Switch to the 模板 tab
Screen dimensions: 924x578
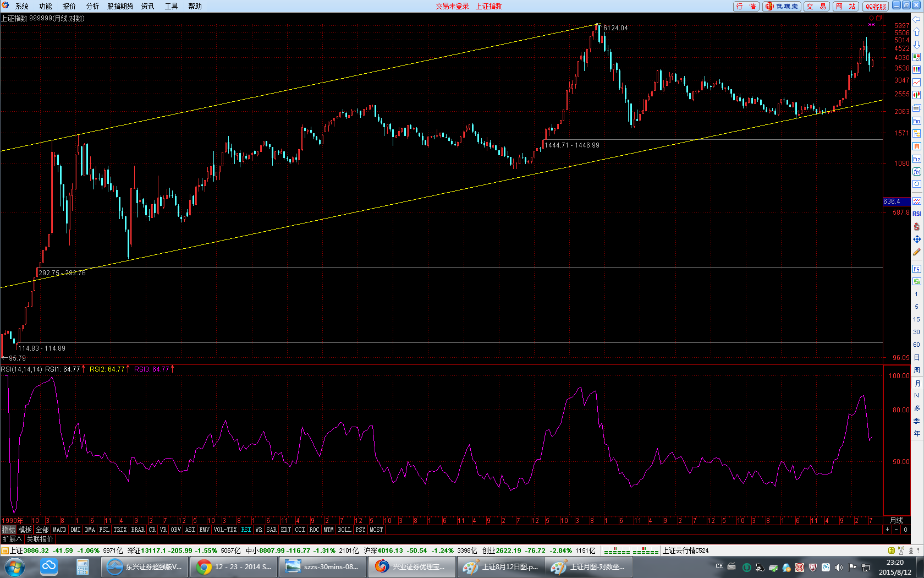(25, 530)
